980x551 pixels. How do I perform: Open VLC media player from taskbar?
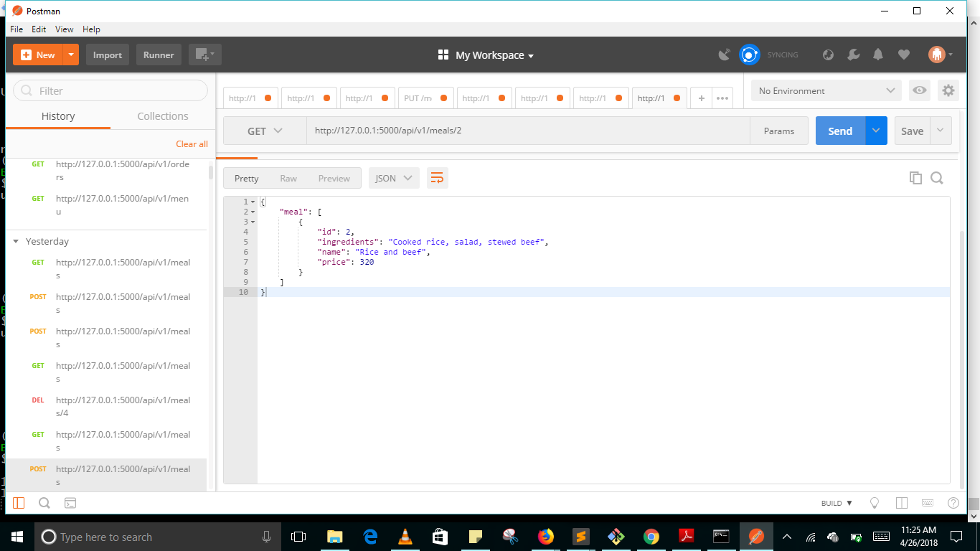pos(405,536)
